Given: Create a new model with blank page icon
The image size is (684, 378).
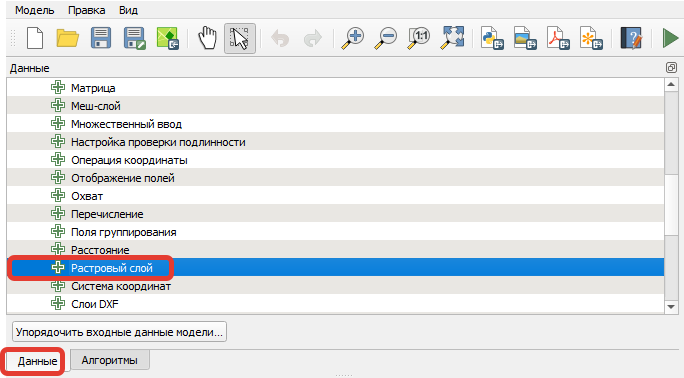Looking at the screenshot, I should pyautogui.click(x=35, y=38).
